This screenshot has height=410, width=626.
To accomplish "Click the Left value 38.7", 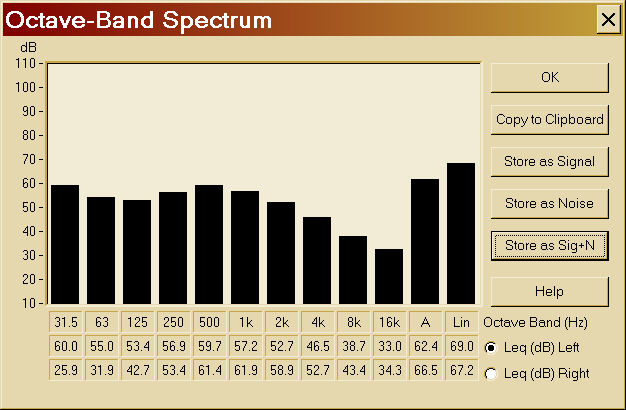I will (x=354, y=346).
